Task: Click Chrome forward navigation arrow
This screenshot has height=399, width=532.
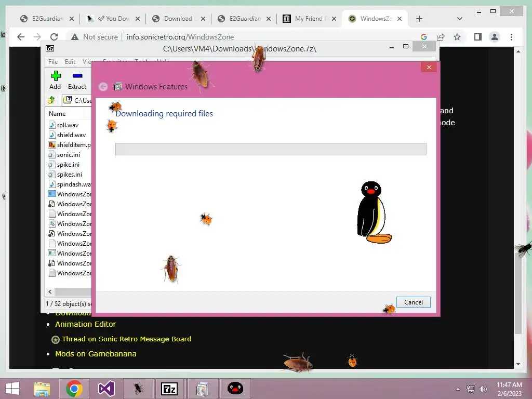Action: pos(37,37)
